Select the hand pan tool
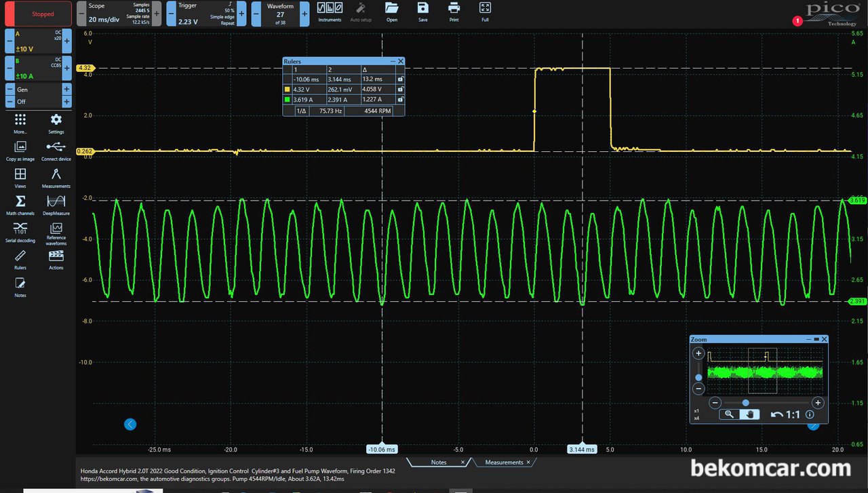This screenshot has height=493, width=868. pos(749,414)
